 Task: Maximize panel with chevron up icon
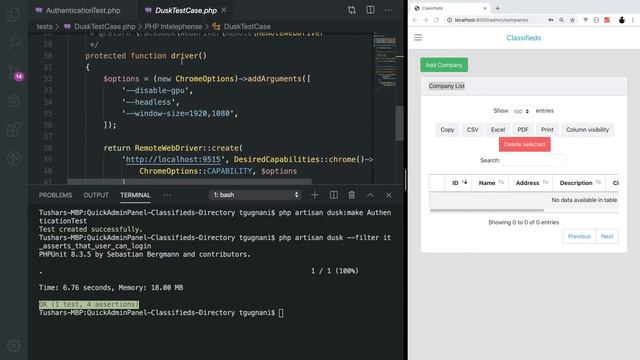click(x=370, y=195)
